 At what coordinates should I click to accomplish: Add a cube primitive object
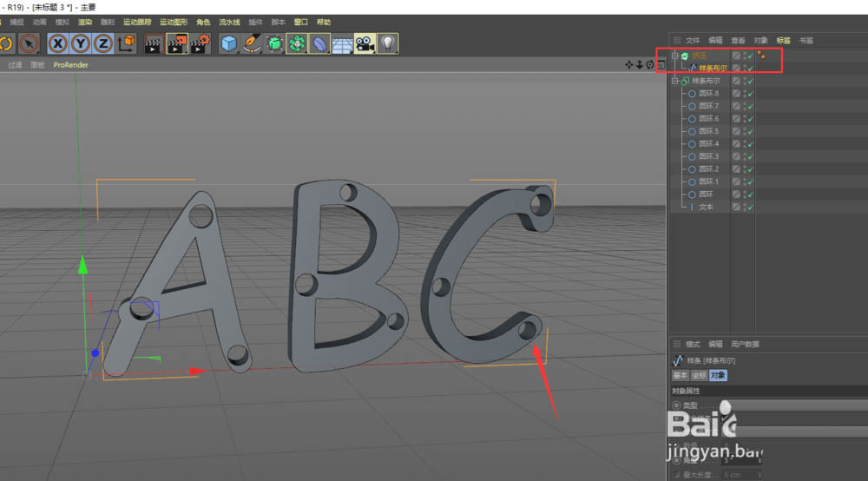pyautogui.click(x=228, y=43)
